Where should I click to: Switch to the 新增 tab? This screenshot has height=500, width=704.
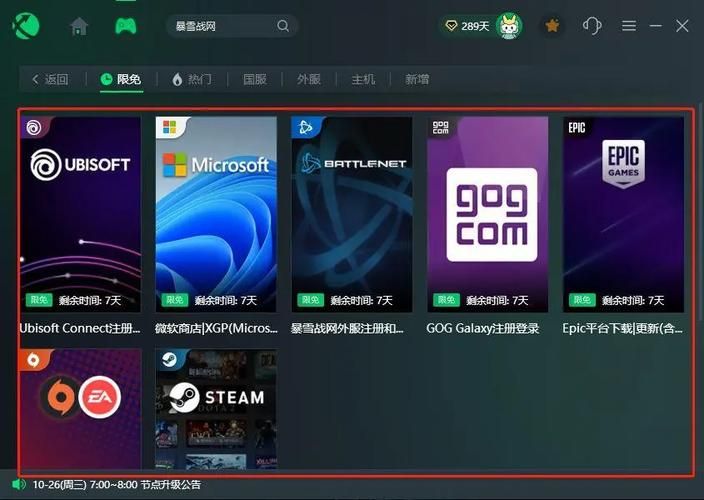417,79
